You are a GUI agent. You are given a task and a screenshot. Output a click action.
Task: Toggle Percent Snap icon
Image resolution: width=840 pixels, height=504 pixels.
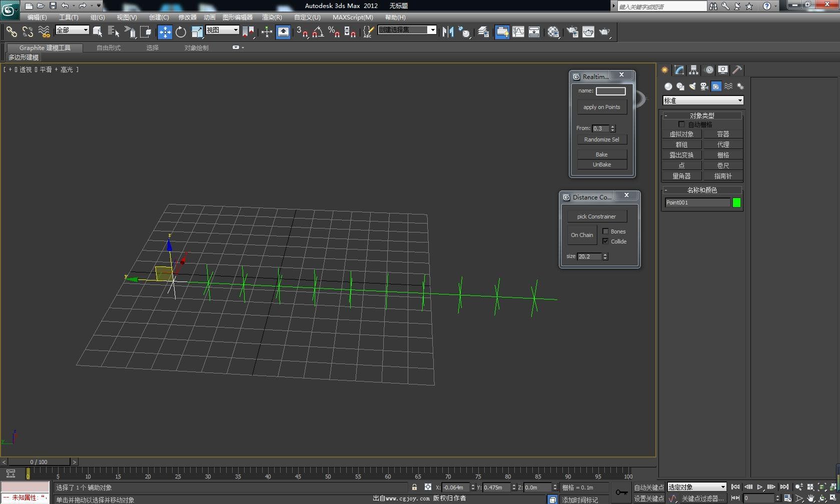[334, 32]
